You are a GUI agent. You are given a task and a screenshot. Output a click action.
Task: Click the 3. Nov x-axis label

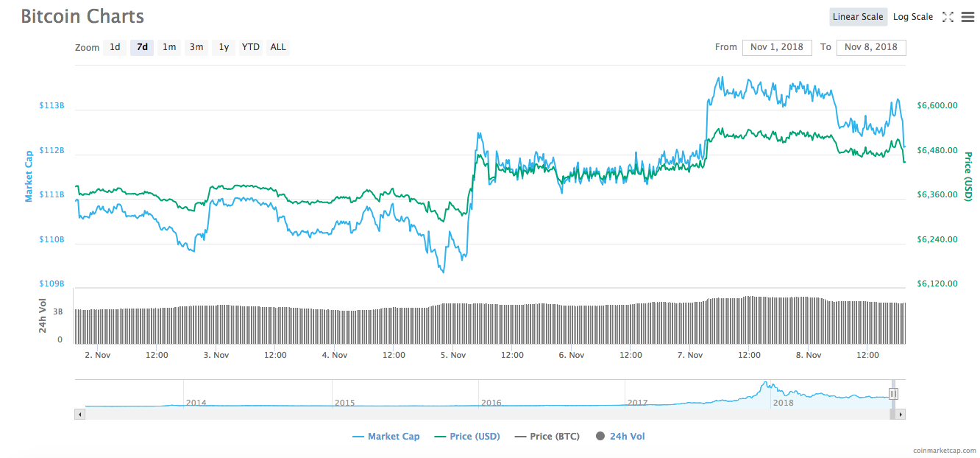216,355
